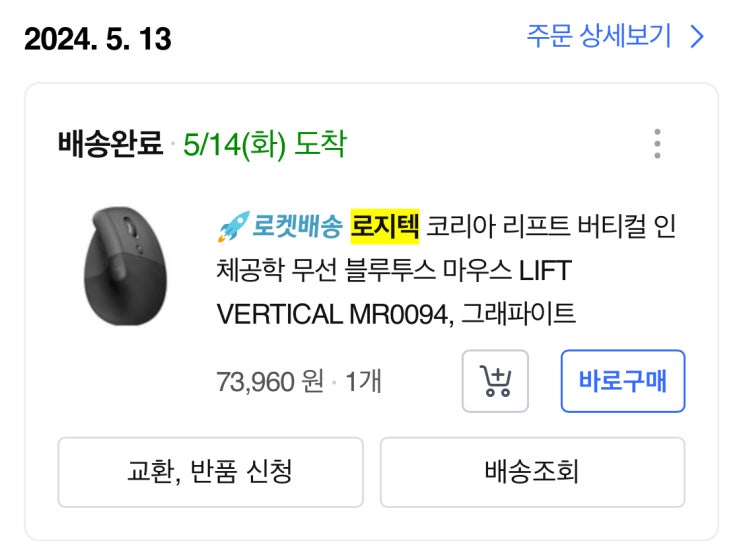Open the 주문 상세보기 link
Image resolution: width=743 pixels, height=541 pixels.
[599, 37]
